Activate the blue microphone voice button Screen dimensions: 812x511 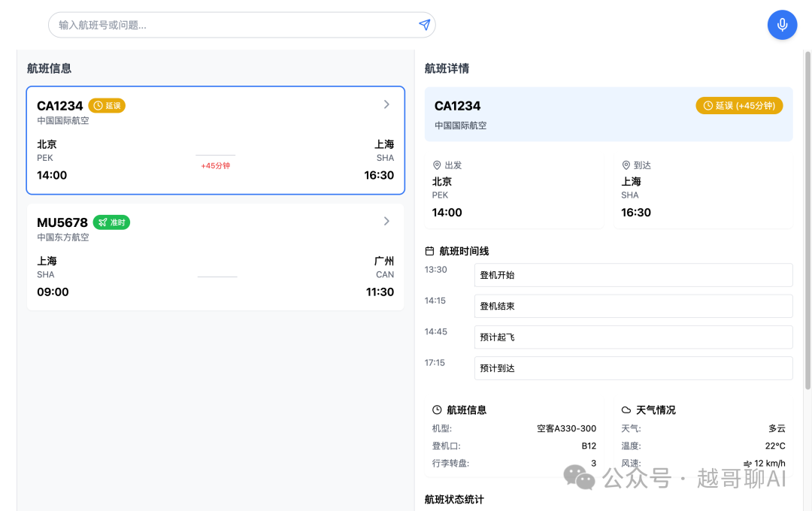pyautogui.click(x=782, y=25)
